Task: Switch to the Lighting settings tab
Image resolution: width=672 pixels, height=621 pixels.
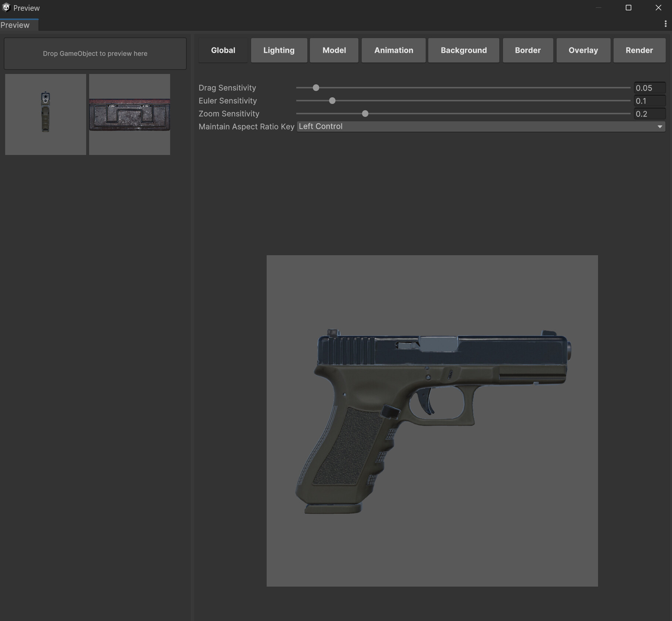Action: (278, 50)
